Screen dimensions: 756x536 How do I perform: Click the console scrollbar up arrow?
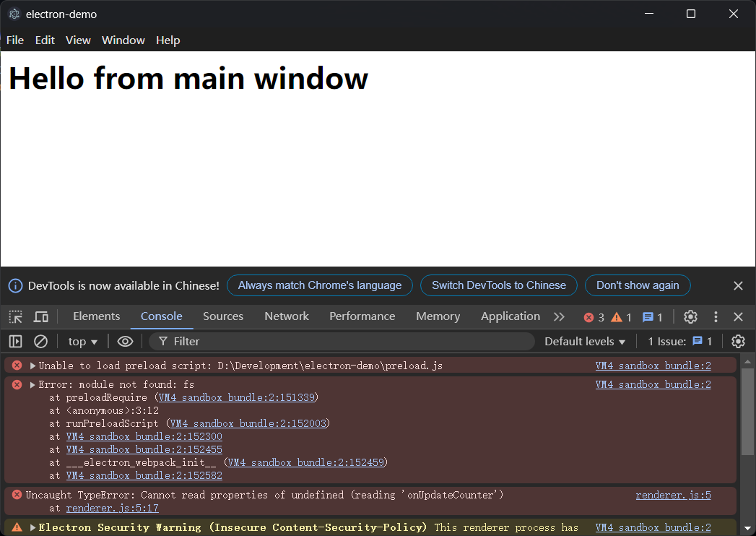[x=747, y=361]
